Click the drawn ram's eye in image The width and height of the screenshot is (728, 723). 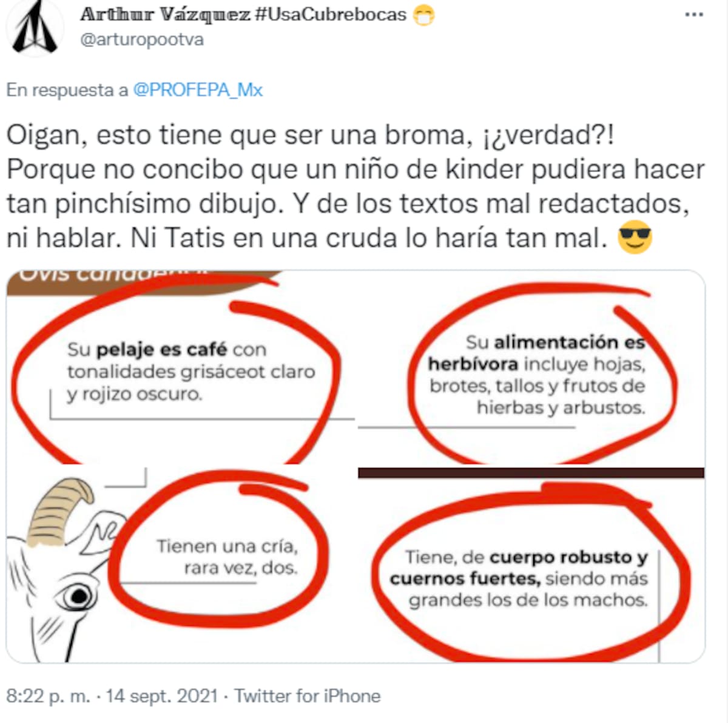[x=78, y=597]
